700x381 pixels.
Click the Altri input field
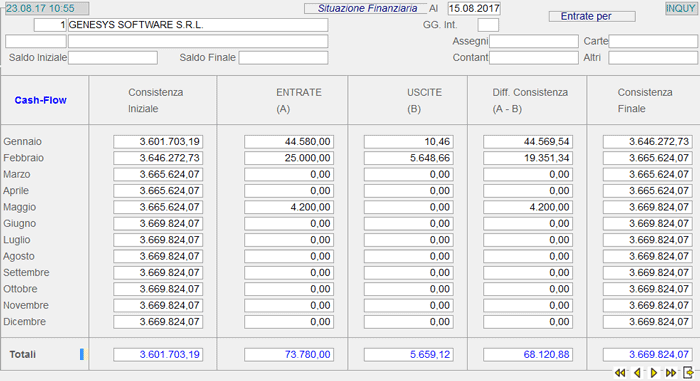click(653, 58)
